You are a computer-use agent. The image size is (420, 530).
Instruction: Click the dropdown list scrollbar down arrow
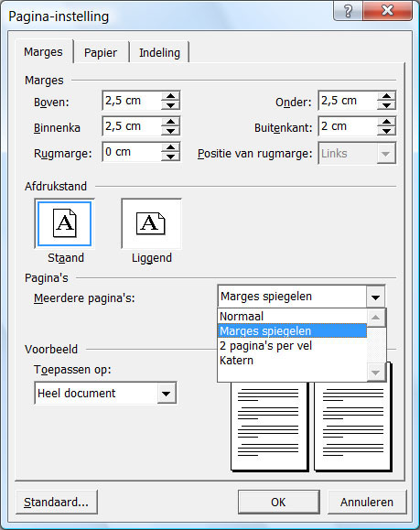(x=376, y=373)
